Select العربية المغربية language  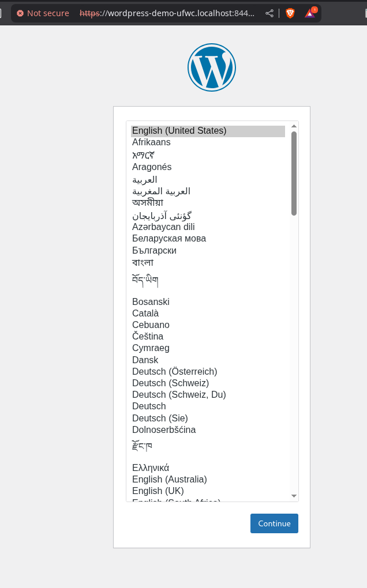208,191
